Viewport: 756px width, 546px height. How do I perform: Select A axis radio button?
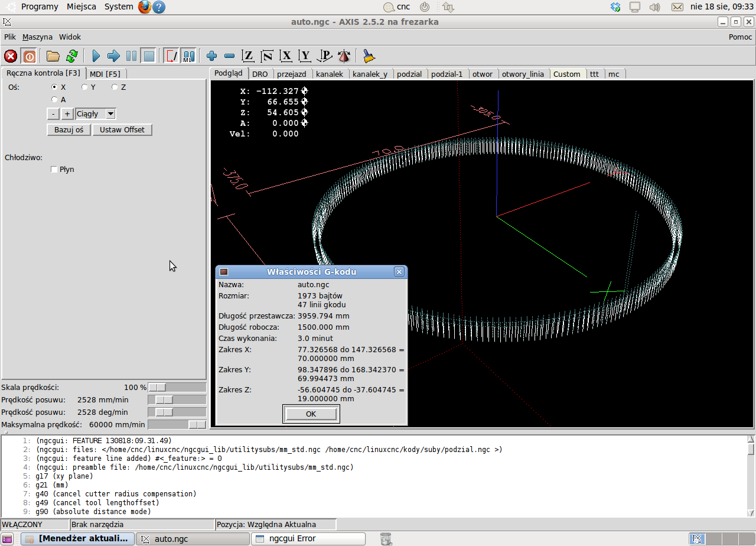point(55,99)
